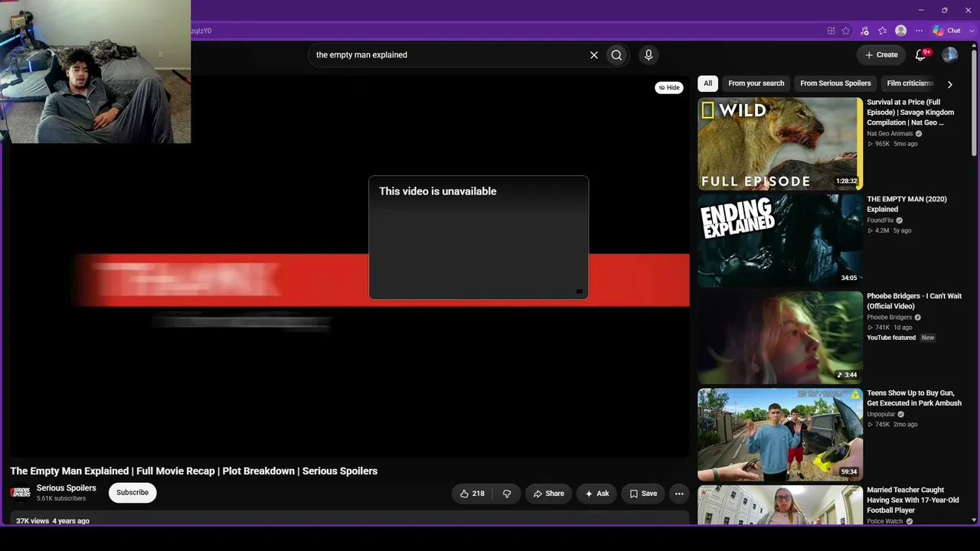Click the 'YouTube featured' label

(891, 337)
